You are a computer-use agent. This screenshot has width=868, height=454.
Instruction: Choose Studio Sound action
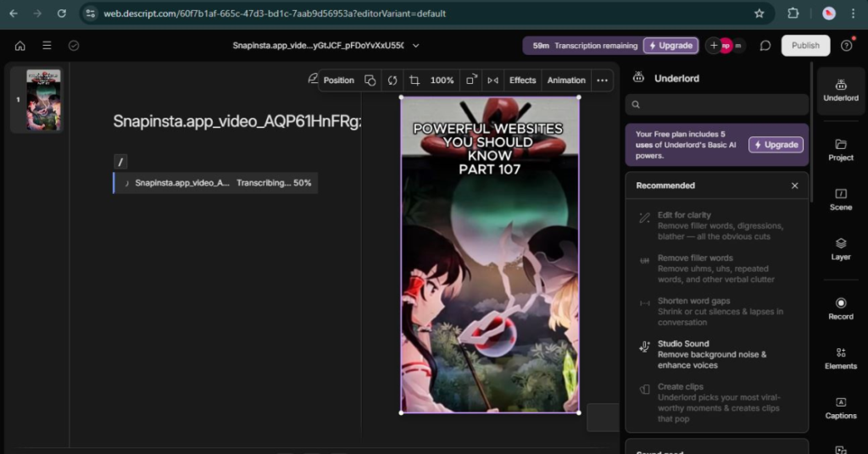[x=716, y=354]
